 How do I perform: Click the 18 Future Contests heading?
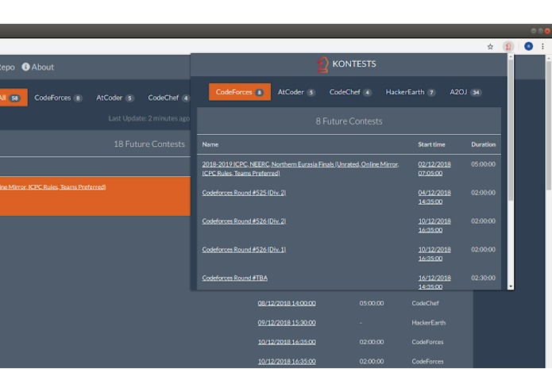(149, 144)
